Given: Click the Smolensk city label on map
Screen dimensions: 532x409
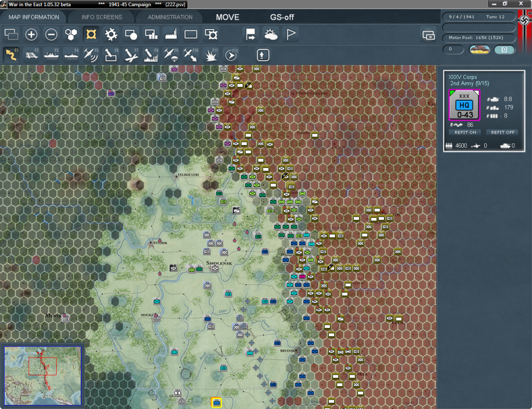Looking at the screenshot, I should [x=219, y=263].
